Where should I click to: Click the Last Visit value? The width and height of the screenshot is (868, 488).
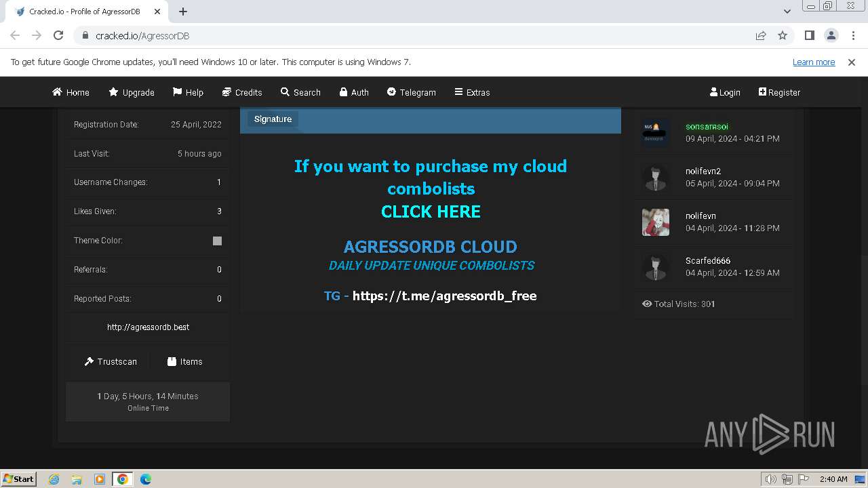point(199,154)
